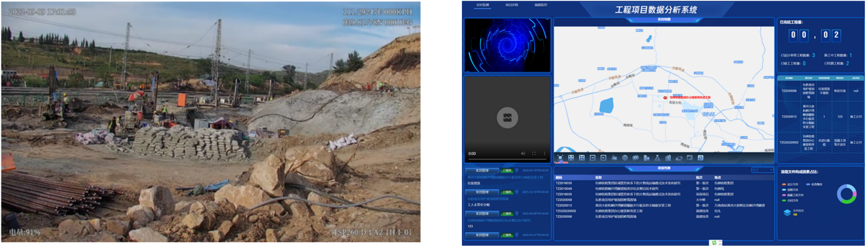
Task: Switch to the 项目详情 tab
Action: (x=512, y=5)
